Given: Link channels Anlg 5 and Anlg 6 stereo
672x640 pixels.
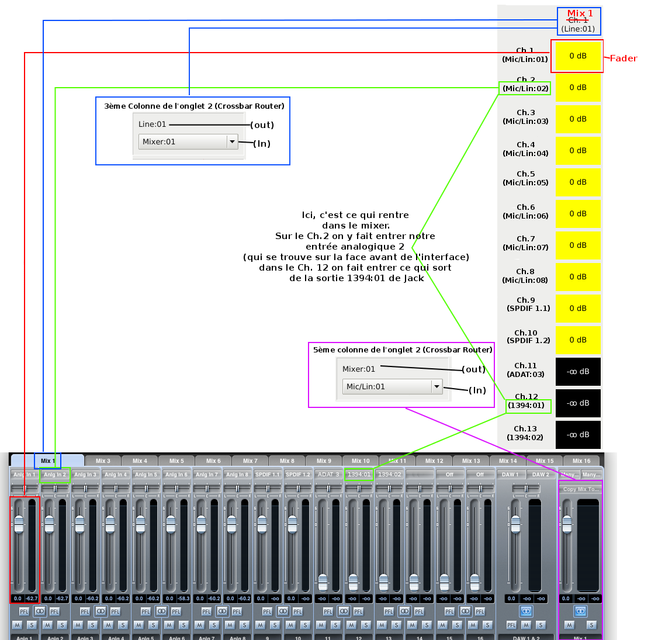Looking at the screenshot, I should click(161, 611).
